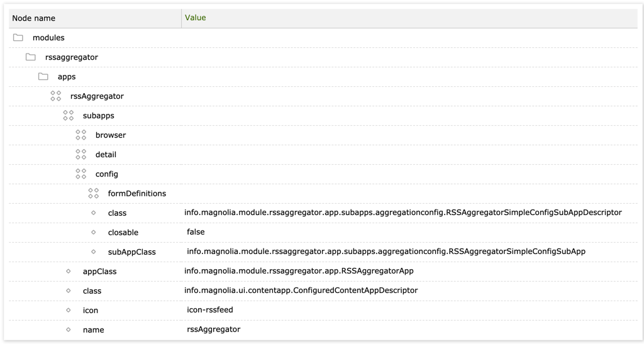
Task: Click the folder icon next to modules
Action: pyautogui.click(x=18, y=38)
